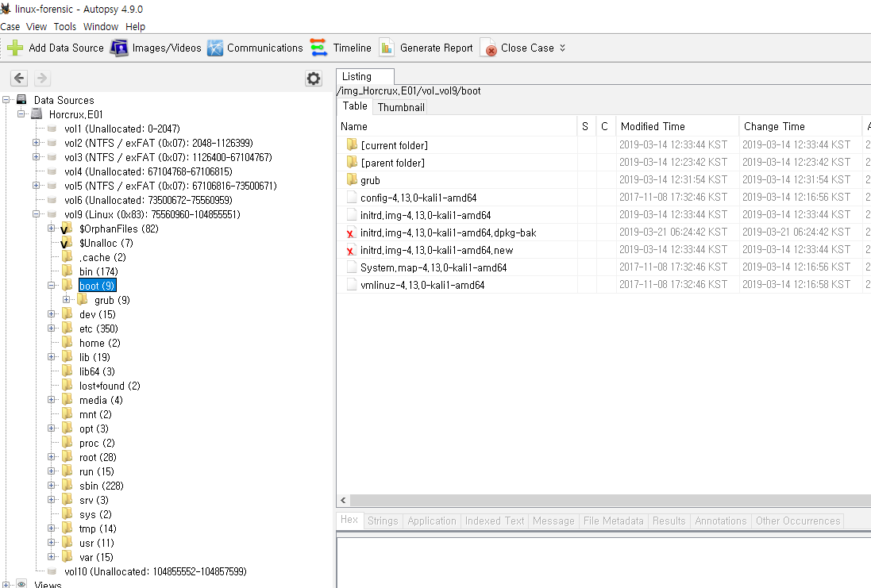Expand the grub subfolder under boot
871x588 pixels.
(x=66, y=300)
